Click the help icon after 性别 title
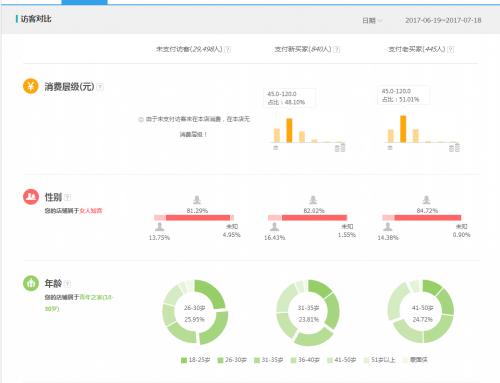This screenshot has height=383, width=500. [x=68, y=197]
